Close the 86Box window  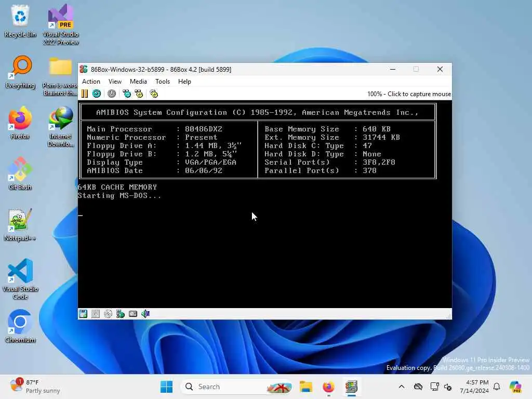[440, 69]
